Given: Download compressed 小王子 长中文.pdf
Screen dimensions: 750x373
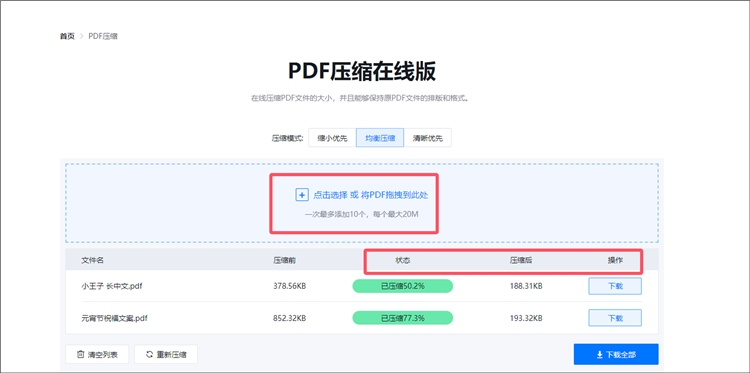Looking at the screenshot, I should tap(615, 286).
